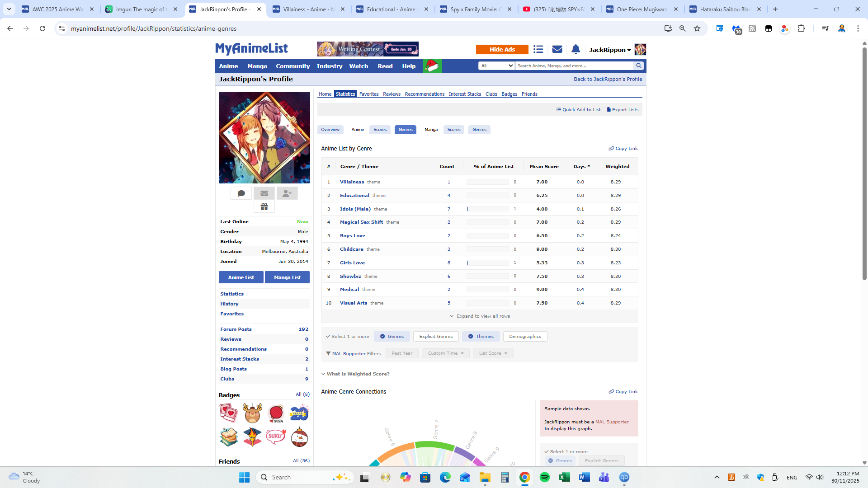
Task: Click the Girls Love percentage bar
Action: pyautogui.click(x=487, y=263)
